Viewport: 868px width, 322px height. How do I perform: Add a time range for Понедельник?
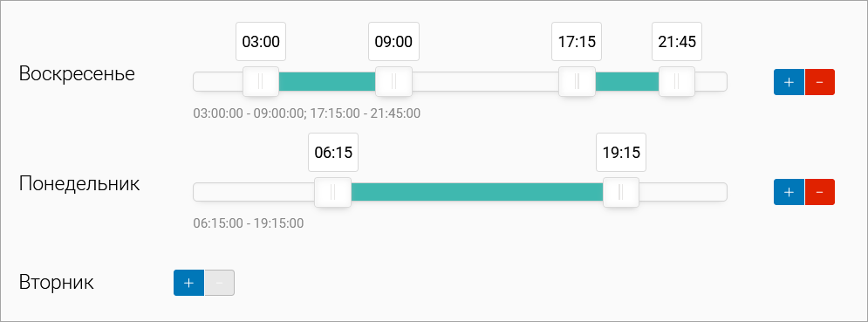[789, 192]
